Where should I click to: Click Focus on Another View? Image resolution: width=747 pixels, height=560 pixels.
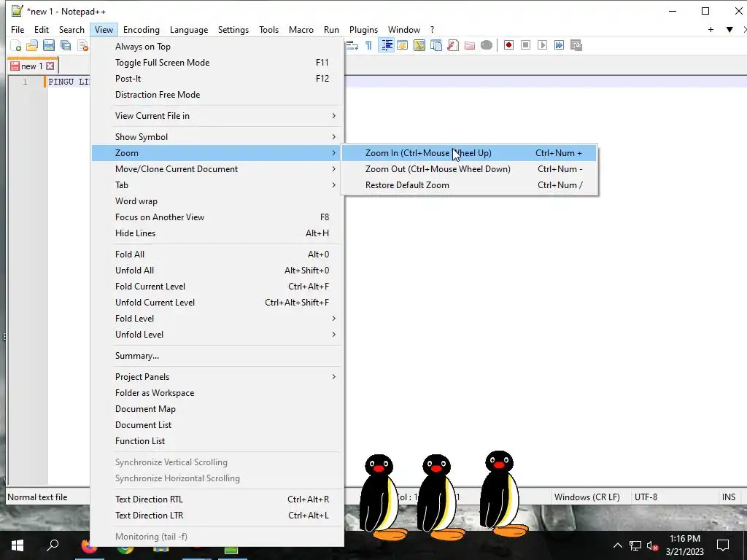[217, 217]
